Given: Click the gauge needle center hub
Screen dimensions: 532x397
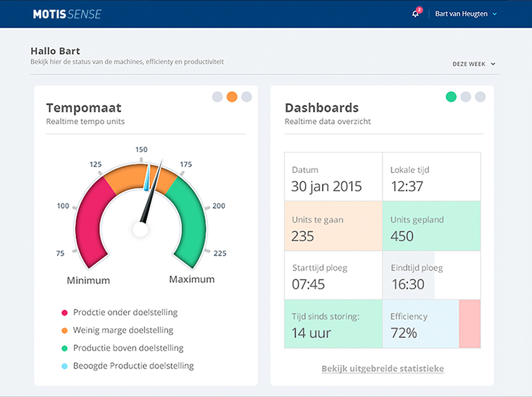Looking at the screenshot, I should tap(141, 229).
